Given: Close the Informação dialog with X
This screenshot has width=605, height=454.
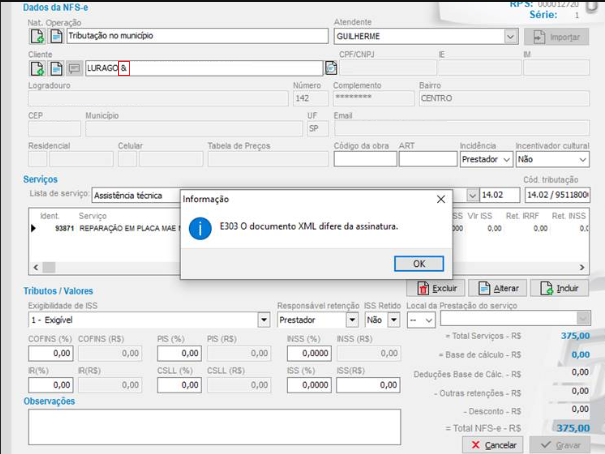Looking at the screenshot, I should pos(441,199).
